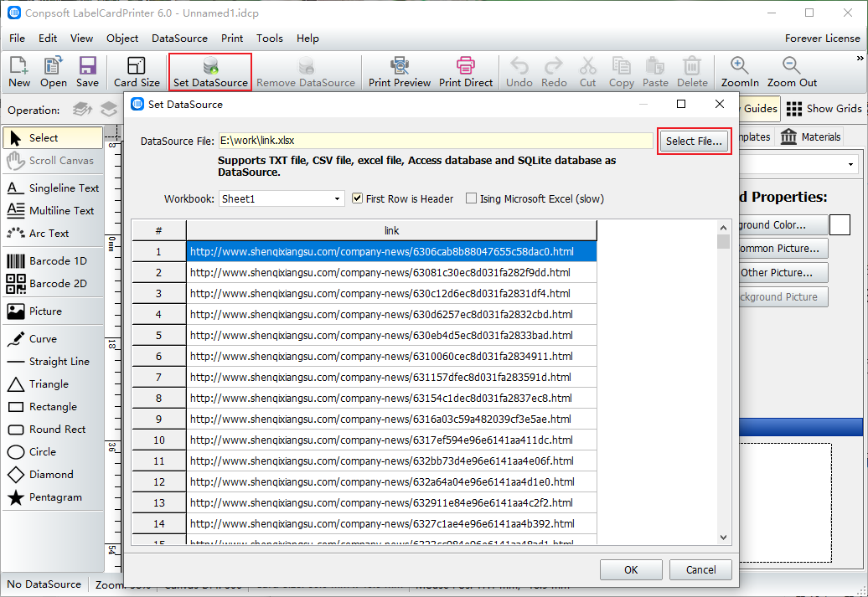Image resolution: width=868 pixels, height=597 pixels.
Task: Click the data table scroll down arrow
Action: (x=723, y=537)
